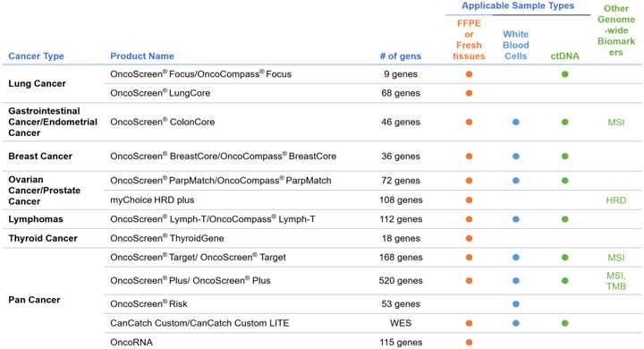This screenshot has width=644, height=349.
Task: Click the orange FFPE dot for myChoice HRD plus
Action: tap(469, 200)
